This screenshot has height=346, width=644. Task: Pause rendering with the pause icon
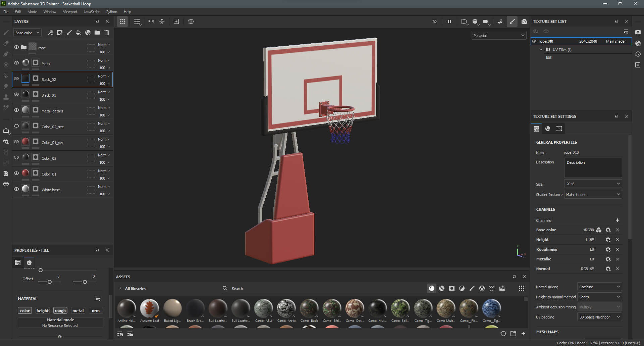(x=449, y=21)
